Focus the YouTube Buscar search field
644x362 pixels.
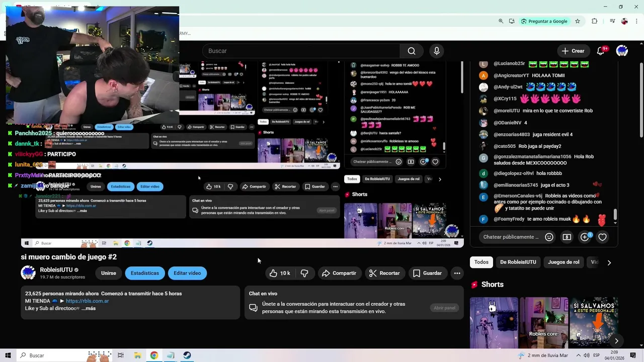point(301,51)
